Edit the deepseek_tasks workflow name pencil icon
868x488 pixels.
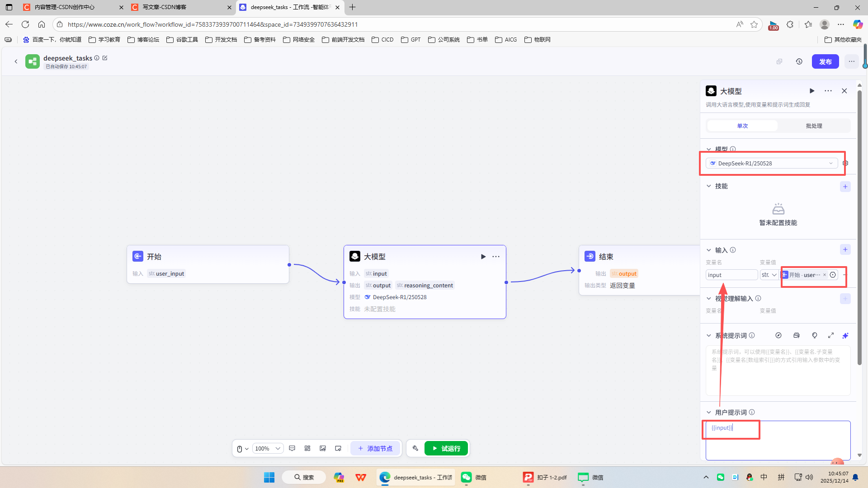(x=105, y=58)
